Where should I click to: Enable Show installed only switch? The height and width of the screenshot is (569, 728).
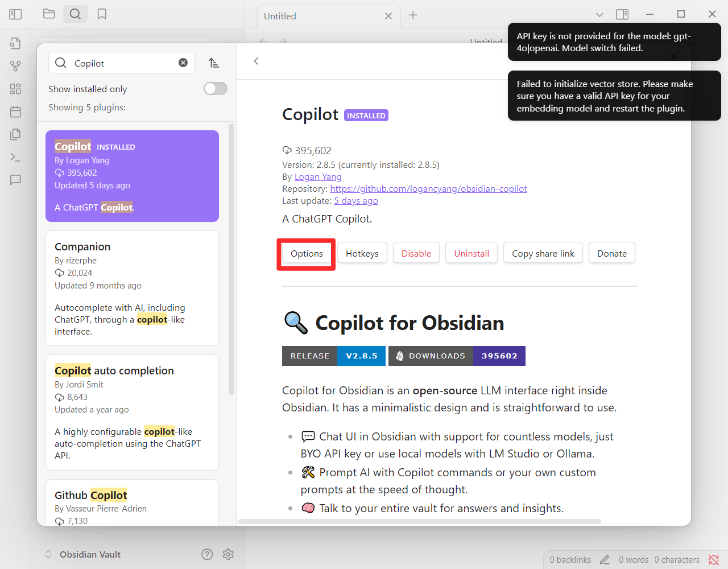click(216, 88)
